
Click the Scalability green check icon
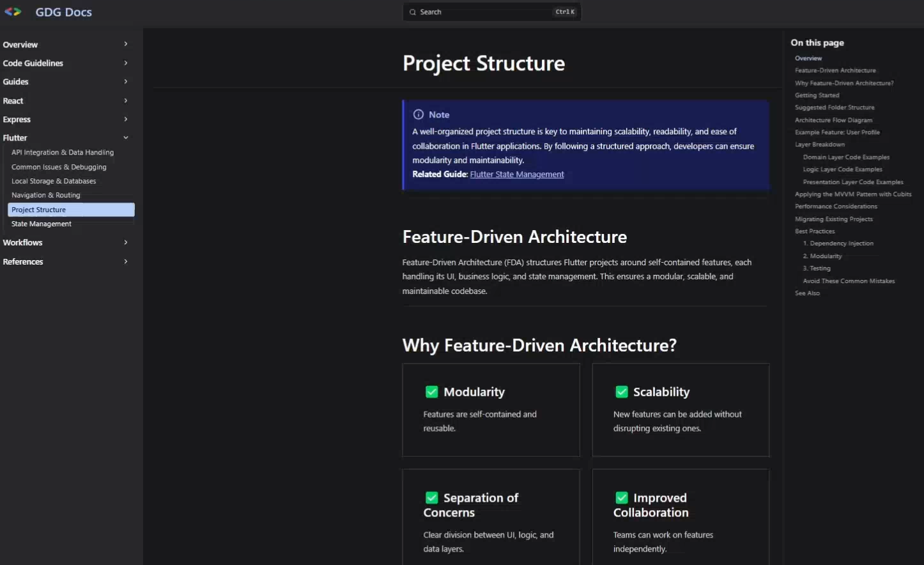(x=622, y=392)
